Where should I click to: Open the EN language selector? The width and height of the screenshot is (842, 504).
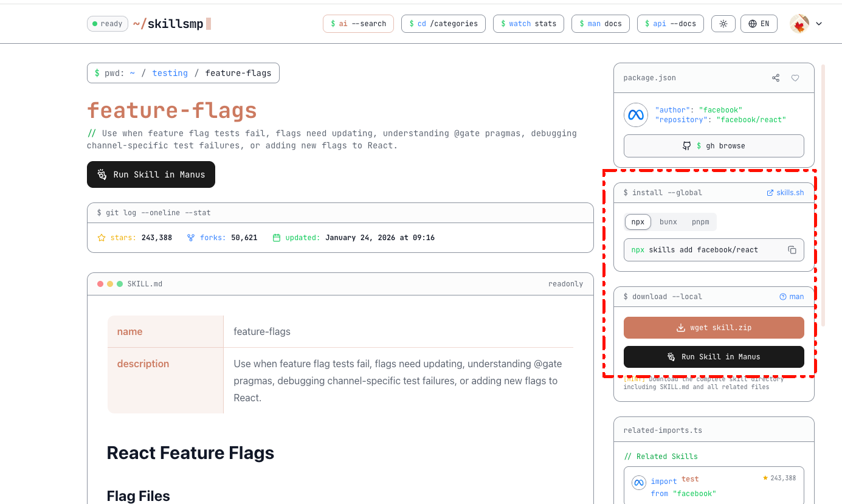759,24
